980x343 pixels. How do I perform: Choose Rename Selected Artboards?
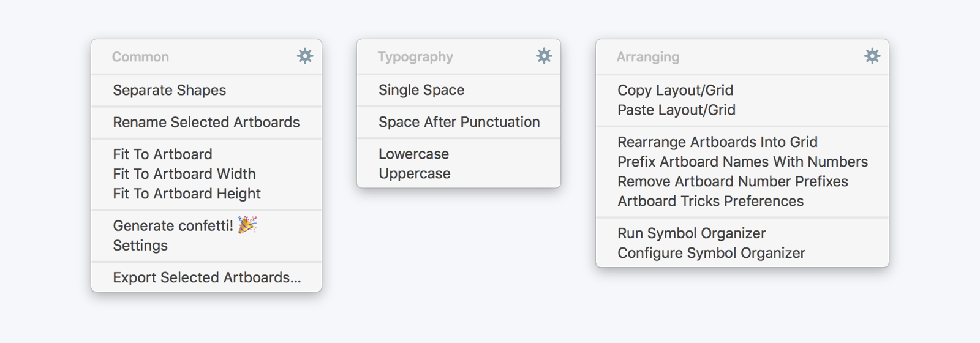tap(206, 122)
